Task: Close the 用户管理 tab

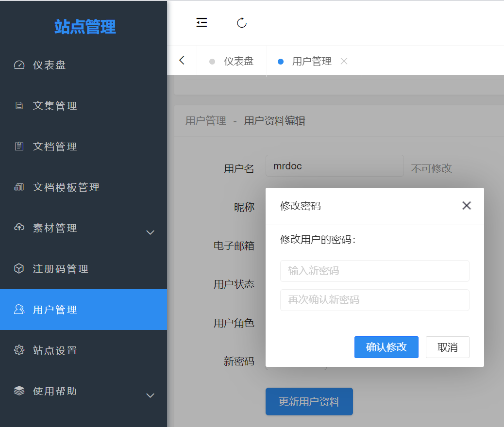Action: (x=344, y=62)
